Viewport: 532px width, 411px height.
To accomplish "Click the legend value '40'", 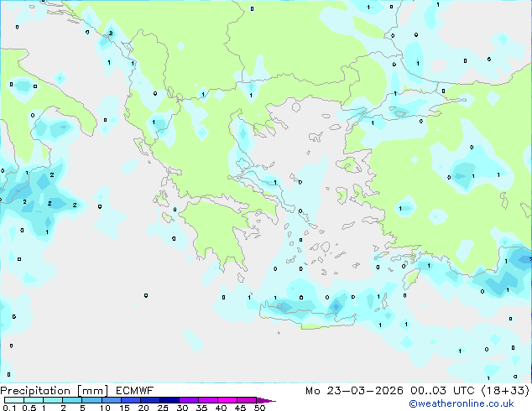I will (x=221, y=408).
